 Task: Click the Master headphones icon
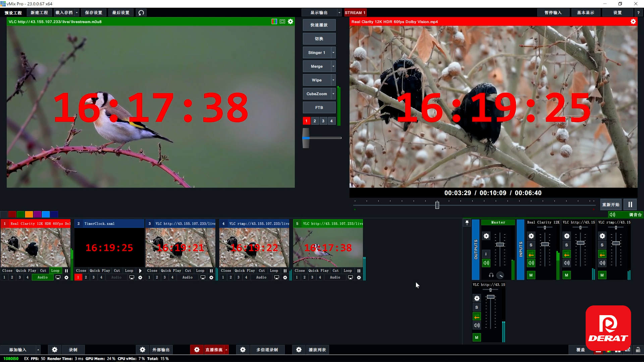pos(491,275)
